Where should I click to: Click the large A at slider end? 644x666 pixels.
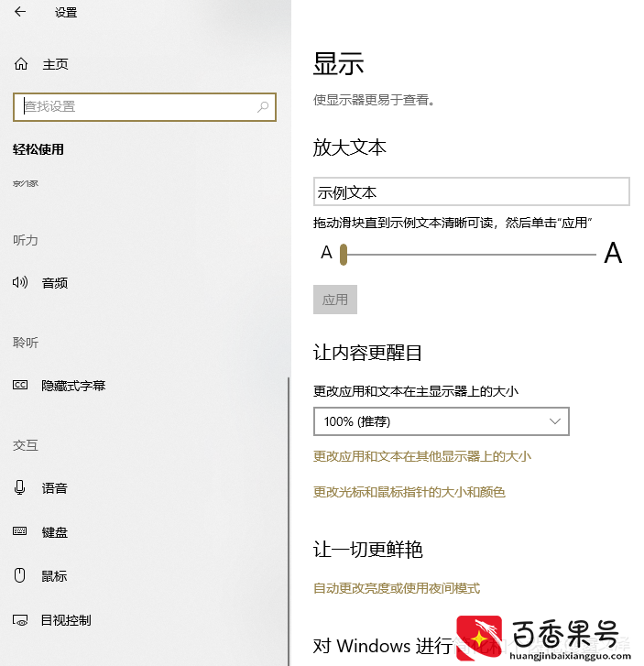tap(613, 253)
